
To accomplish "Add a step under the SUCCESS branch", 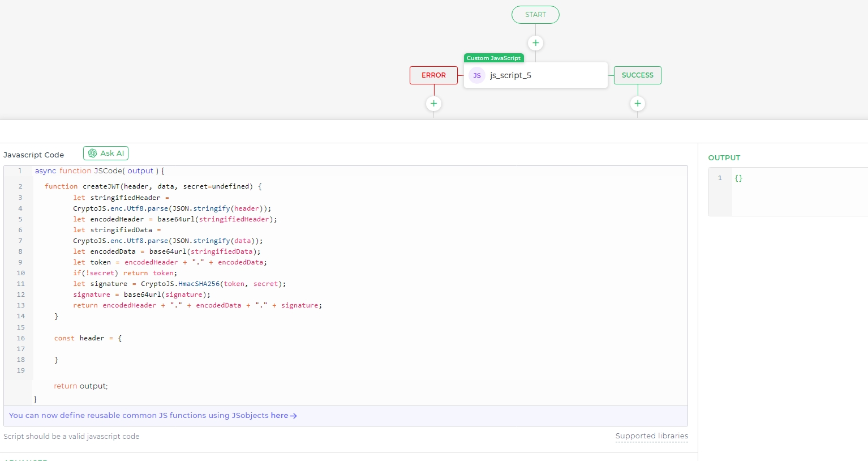I will coord(638,104).
